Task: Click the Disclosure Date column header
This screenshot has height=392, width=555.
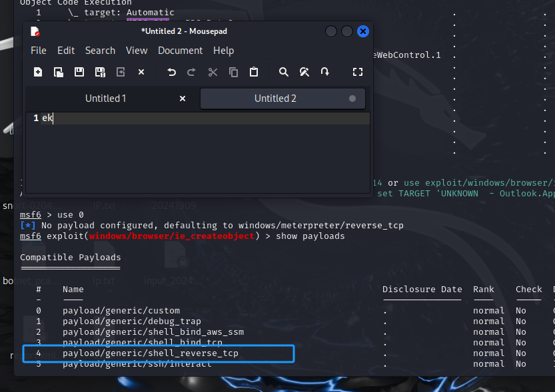Action: pos(422,290)
